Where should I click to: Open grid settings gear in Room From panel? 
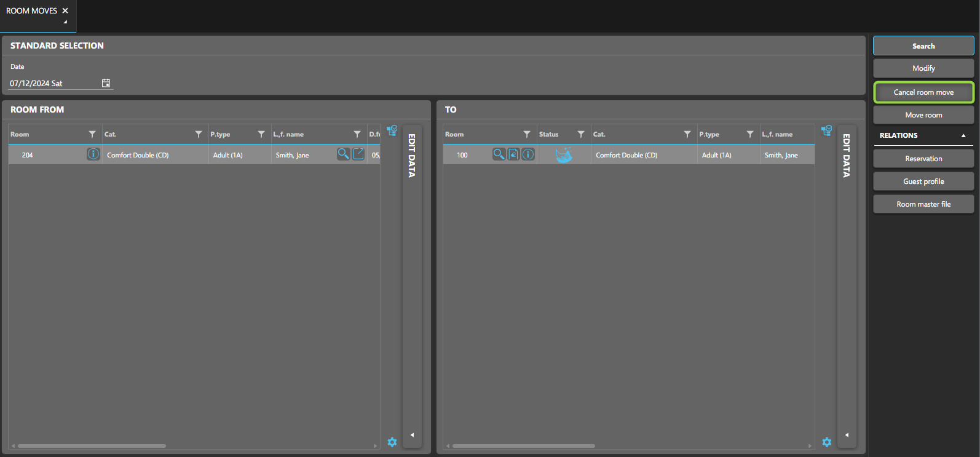[x=392, y=442]
